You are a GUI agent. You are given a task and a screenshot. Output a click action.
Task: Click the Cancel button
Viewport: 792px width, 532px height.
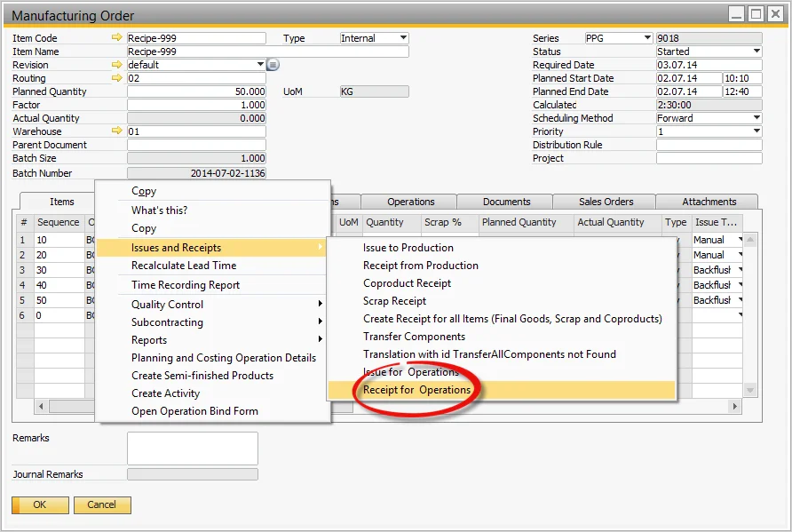click(101, 504)
